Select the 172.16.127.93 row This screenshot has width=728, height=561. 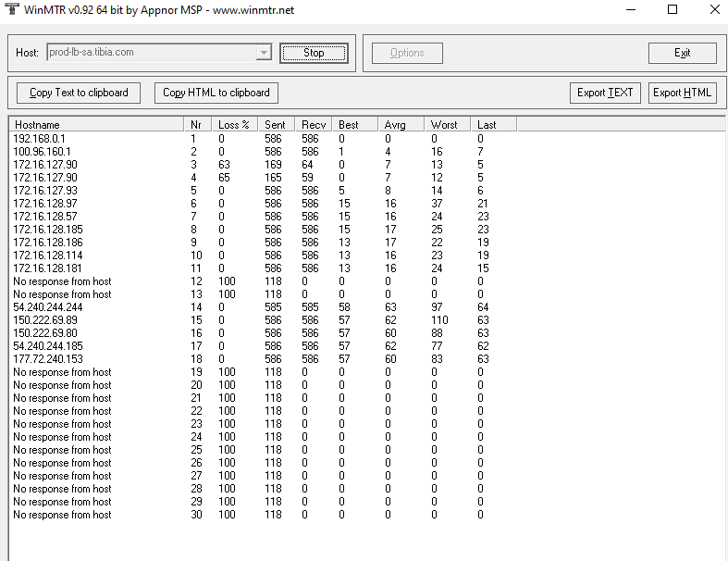click(x=263, y=191)
